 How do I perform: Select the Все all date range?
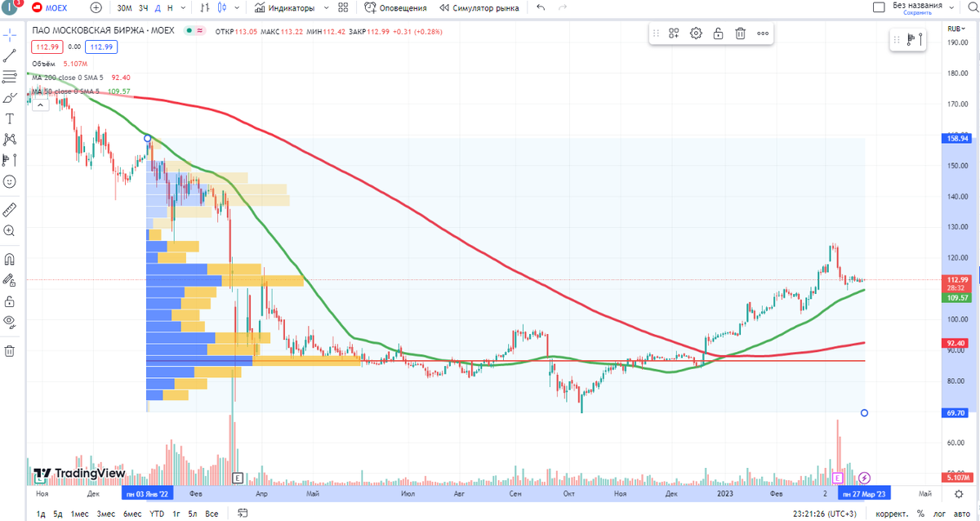pos(212,514)
